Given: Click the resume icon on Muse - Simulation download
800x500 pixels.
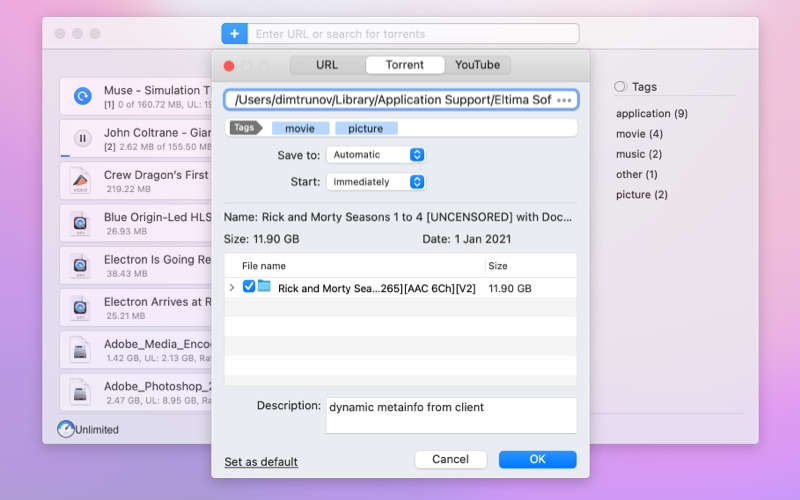Looking at the screenshot, I should click(83, 96).
